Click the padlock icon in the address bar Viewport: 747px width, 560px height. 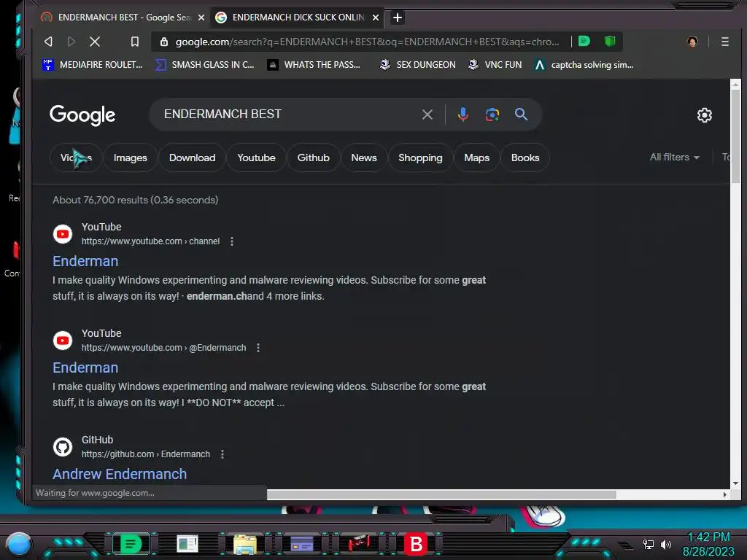click(164, 42)
